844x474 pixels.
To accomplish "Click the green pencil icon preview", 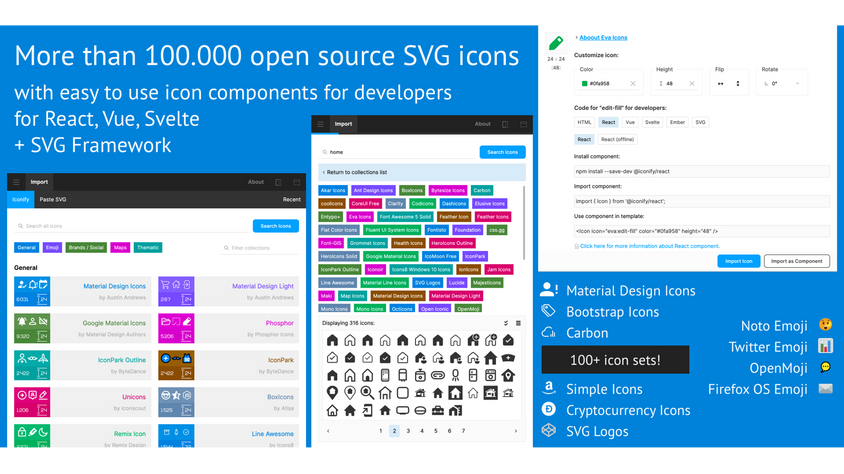I will tap(556, 43).
